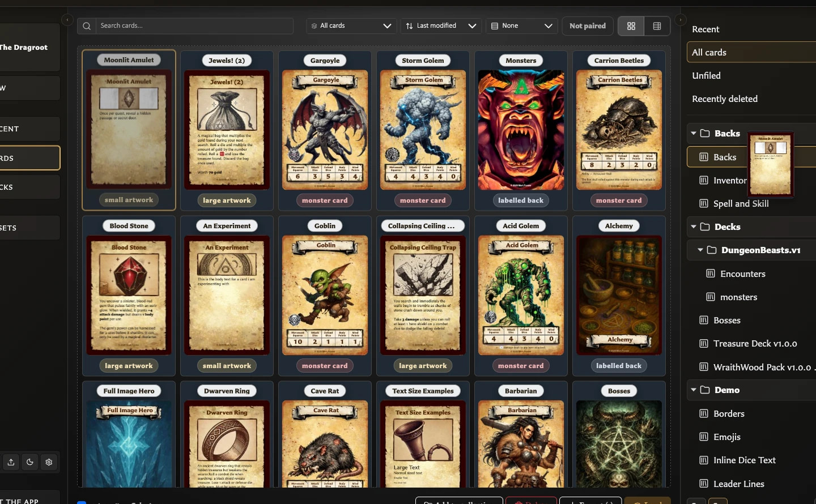Click the monster card tag on Acid Golem
The height and width of the screenshot is (504, 816).
pyautogui.click(x=521, y=366)
